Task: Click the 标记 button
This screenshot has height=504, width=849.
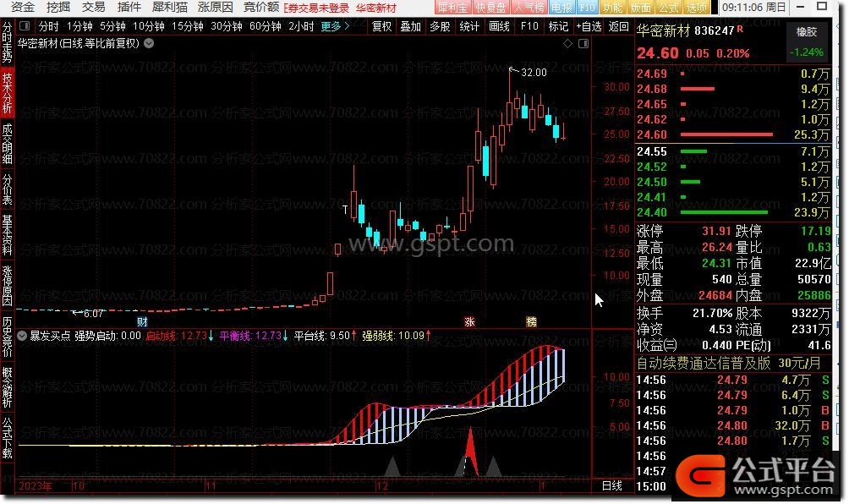Action: [558, 26]
